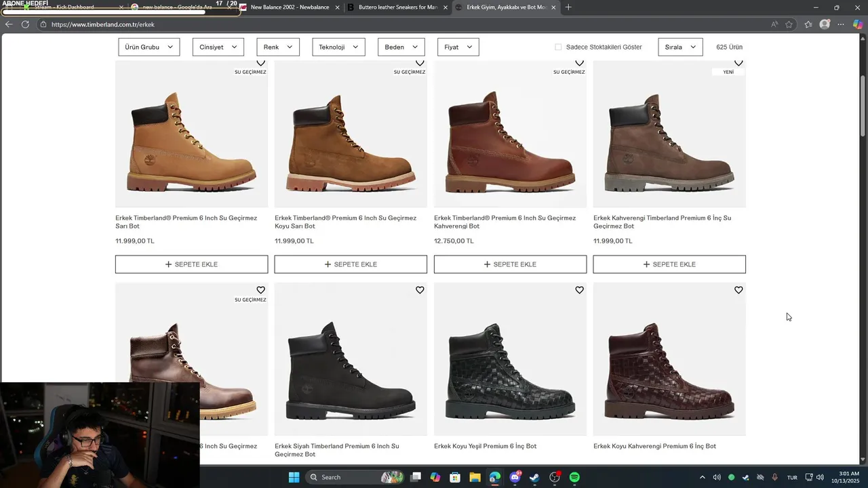Screen dimensions: 868x488
Task: Add 12.750,00 TL Kahverengi Bot to cart
Action: 510,264
